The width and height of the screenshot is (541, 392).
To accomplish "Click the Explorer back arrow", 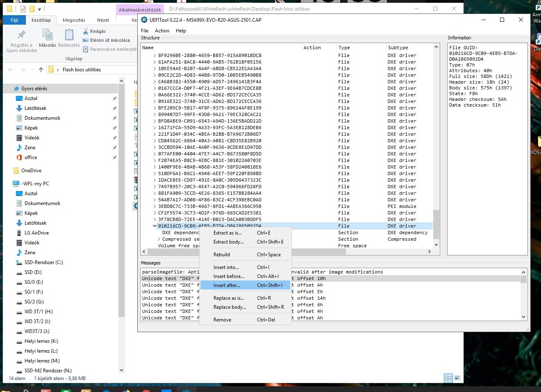I will (11, 70).
